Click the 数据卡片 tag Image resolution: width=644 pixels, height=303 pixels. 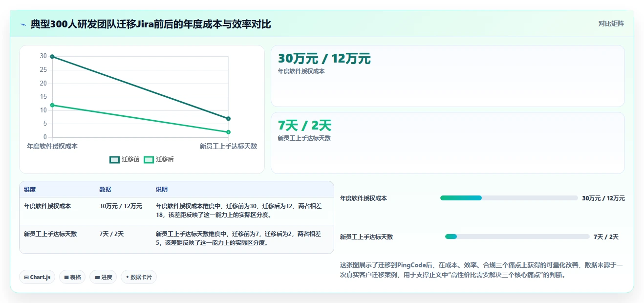[139, 277]
